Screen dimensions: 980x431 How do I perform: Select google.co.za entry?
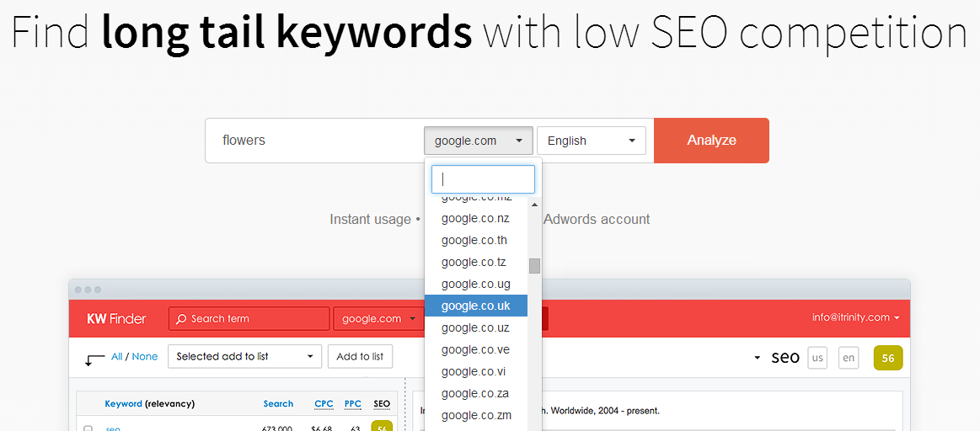click(x=475, y=393)
